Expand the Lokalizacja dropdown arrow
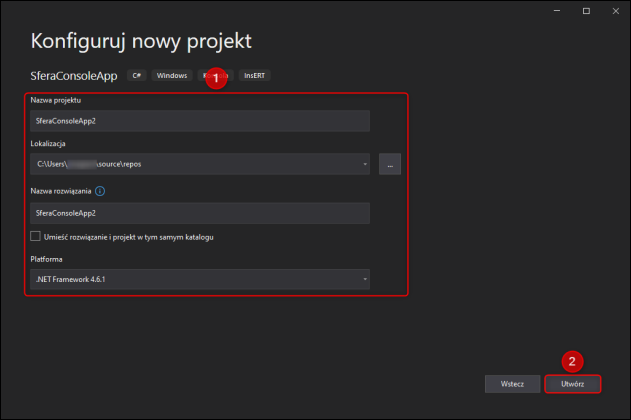The height and width of the screenshot is (420, 631). pyautogui.click(x=365, y=163)
